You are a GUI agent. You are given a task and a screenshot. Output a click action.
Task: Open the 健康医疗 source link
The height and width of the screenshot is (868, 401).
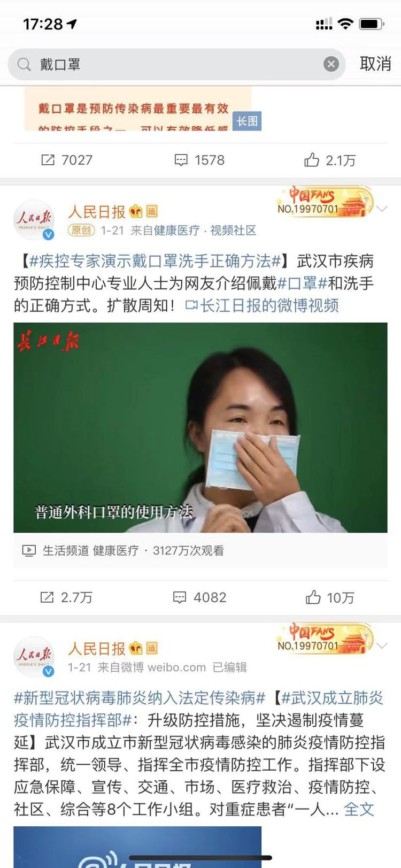pos(177,231)
